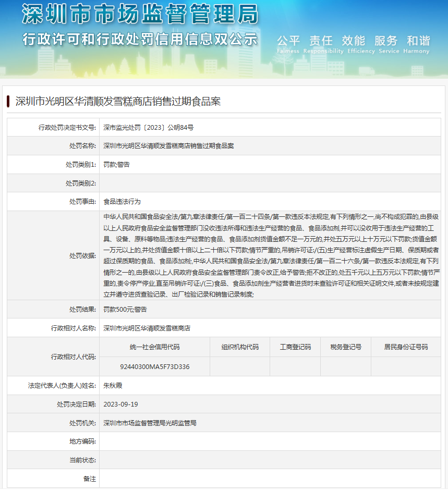Select party name 深圳市光明区华清顺发雪糕商店
This screenshot has width=448, height=491.
point(147,328)
